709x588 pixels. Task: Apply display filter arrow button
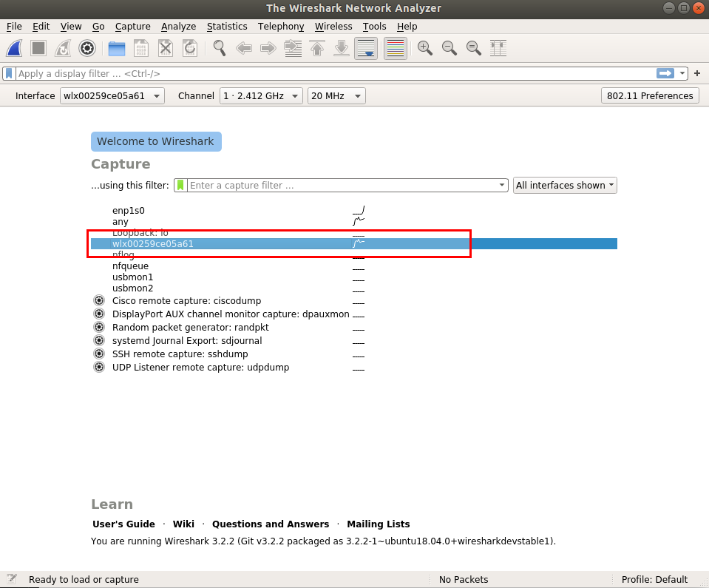pos(665,73)
